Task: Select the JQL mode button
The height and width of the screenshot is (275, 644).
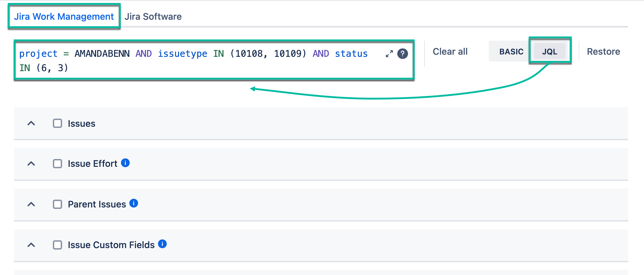Action: tap(550, 51)
